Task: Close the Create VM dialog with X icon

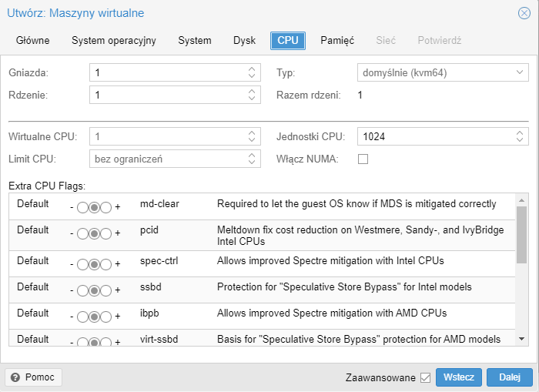Action: click(x=524, y=13)
